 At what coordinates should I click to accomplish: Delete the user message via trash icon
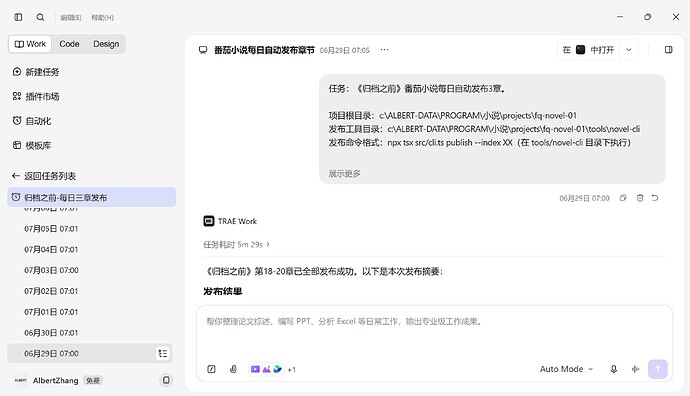click(x=640, y=198)
